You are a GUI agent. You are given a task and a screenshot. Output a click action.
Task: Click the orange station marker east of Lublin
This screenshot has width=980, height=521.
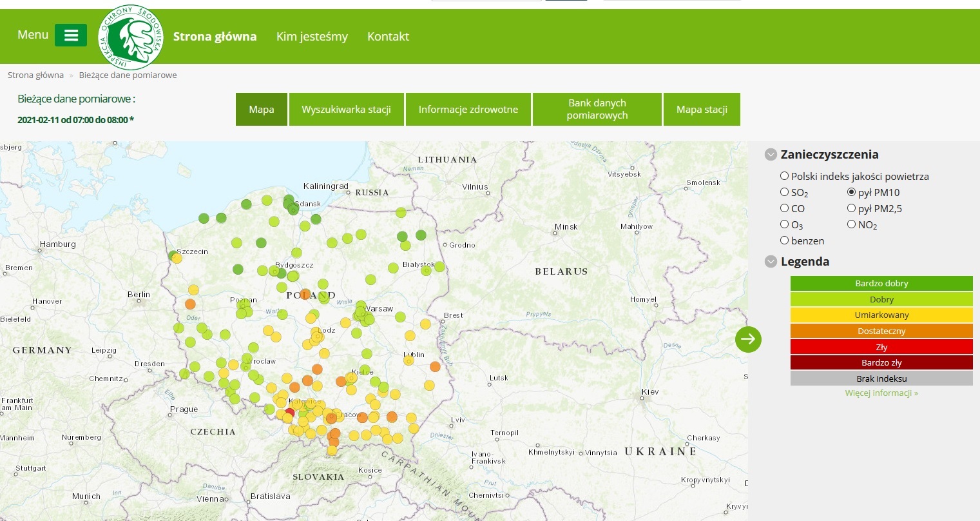[x=435, y=367]
